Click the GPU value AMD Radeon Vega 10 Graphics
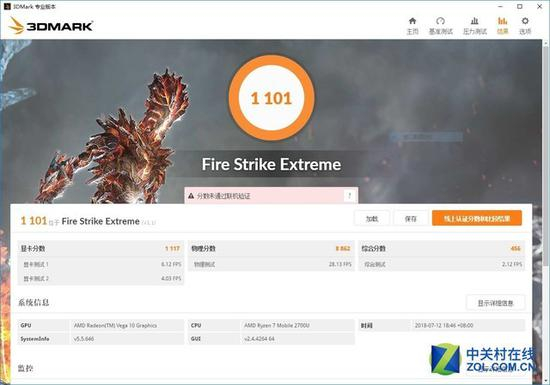This screenshot has width=550, height=385. (115, 325)
